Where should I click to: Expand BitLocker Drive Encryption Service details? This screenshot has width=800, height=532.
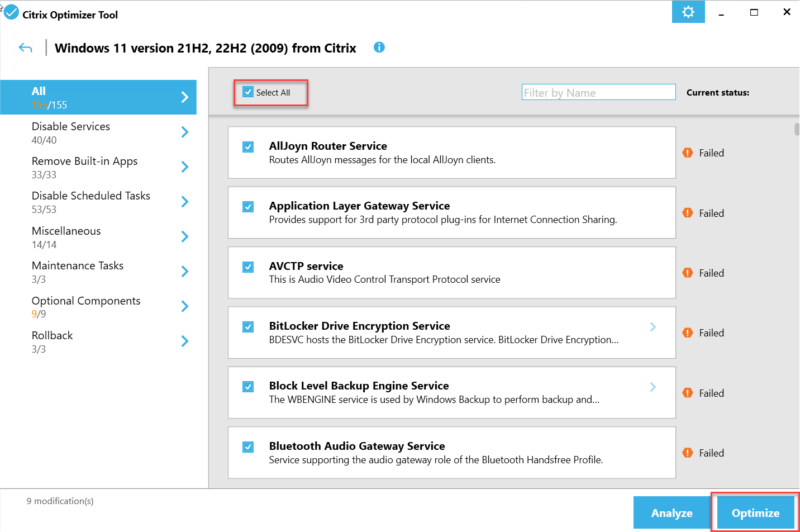point(653,327)
